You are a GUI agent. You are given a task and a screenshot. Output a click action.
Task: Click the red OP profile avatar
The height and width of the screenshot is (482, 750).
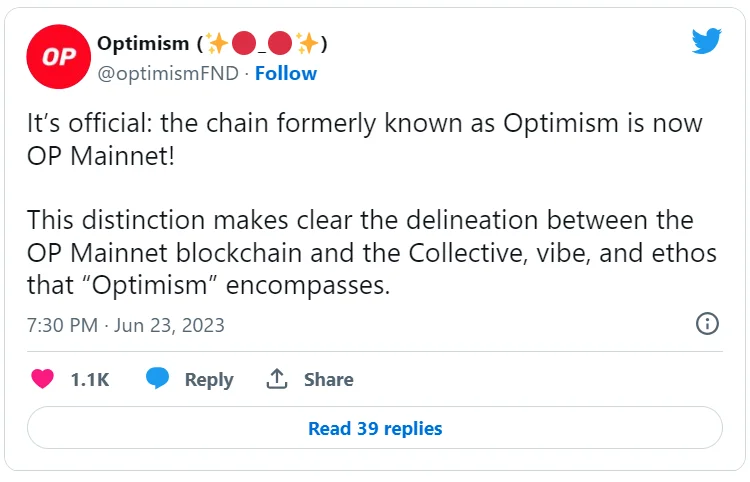click(59, 58)
